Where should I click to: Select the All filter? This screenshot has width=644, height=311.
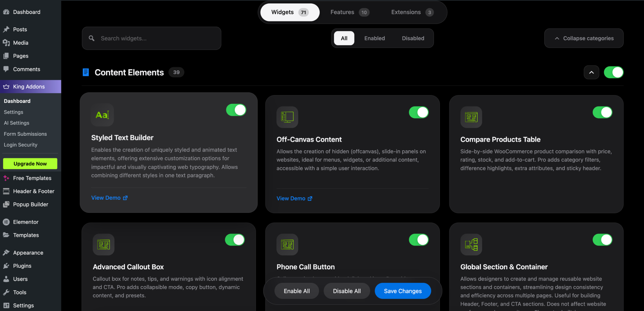[344, 38]
